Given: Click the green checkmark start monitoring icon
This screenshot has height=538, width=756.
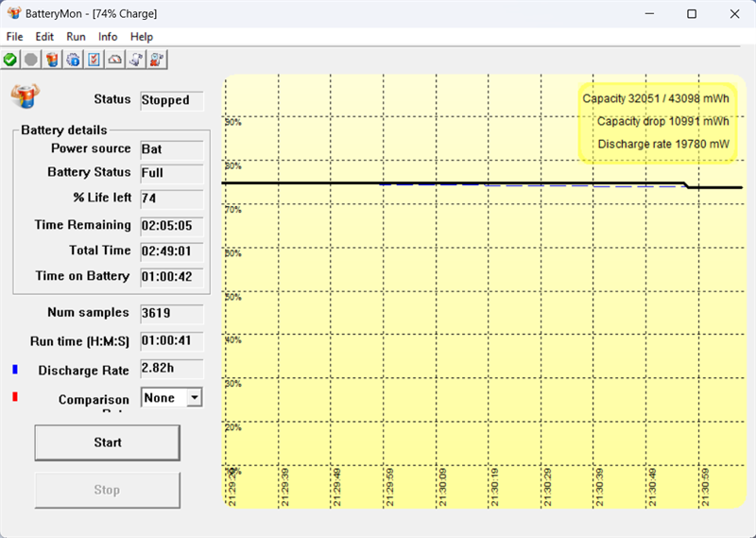Looking at the screenshot, I should [x=10, y=60].
